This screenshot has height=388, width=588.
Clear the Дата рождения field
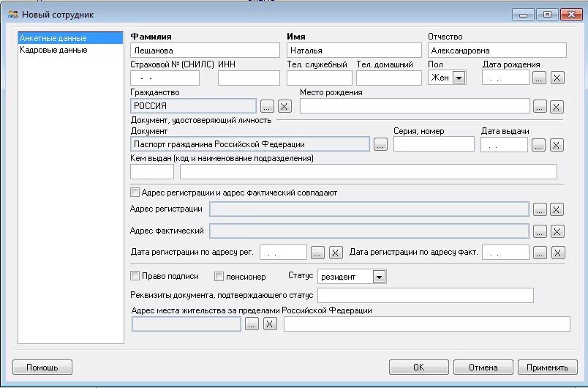pos(557,78)
